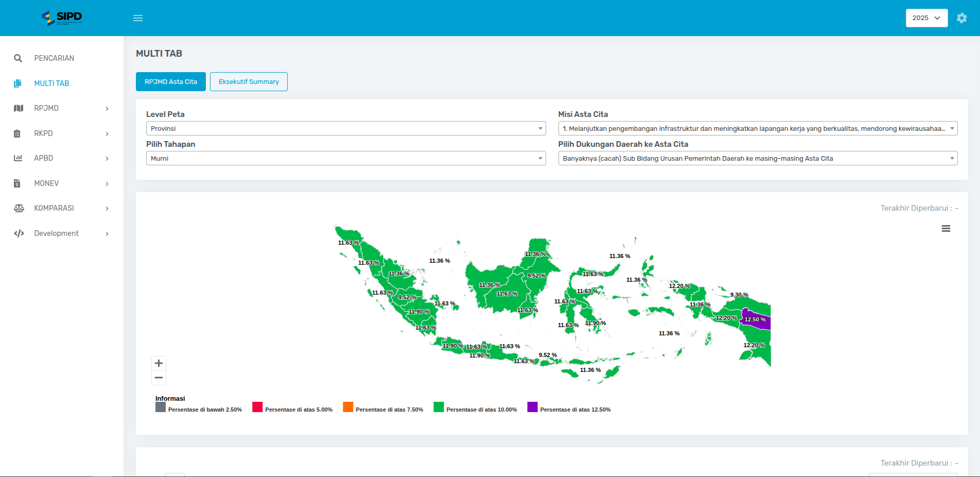Screen dimensions: 980x477
Task: Zoom in on the map
Action: pyautogui.click(x=159, y=363)
